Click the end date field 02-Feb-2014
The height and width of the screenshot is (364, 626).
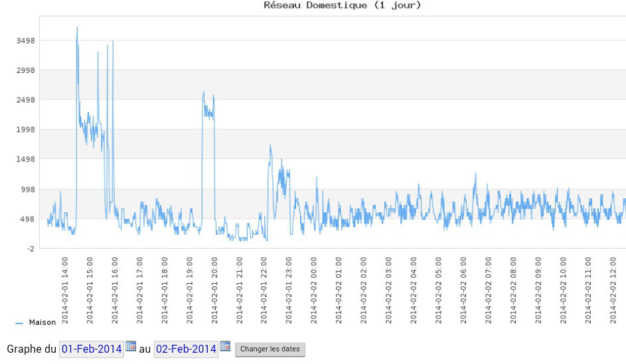tap(186, 349)
